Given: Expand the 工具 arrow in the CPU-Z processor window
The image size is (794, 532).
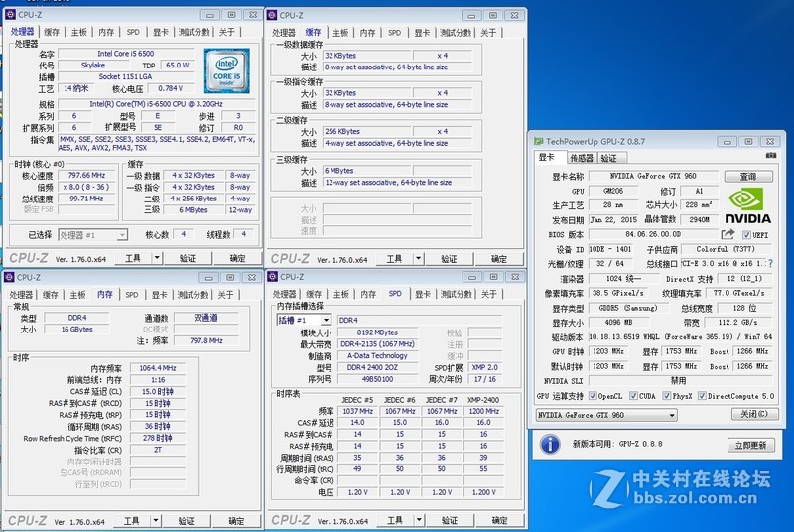Looking at the screenshot, I should tap(157, 258).
